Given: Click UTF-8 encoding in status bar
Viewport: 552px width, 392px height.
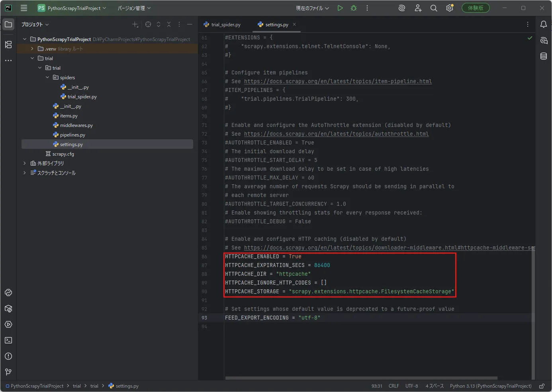Looking at the screenshot, I should (412, 386).
